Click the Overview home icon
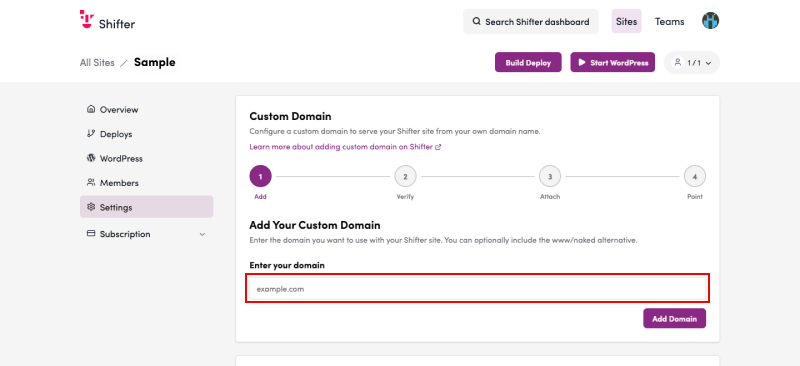Screen dimensions: 800x366 tap(91, 109)
